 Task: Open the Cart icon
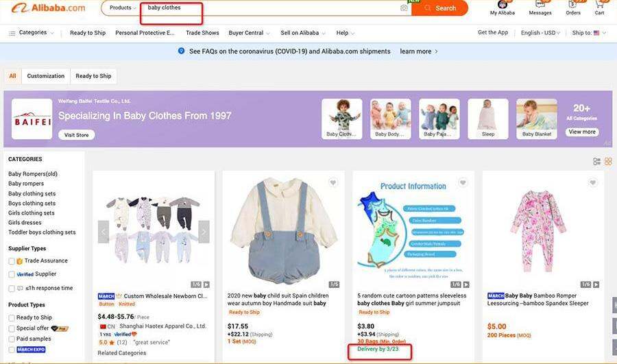[x=599, y=5]
